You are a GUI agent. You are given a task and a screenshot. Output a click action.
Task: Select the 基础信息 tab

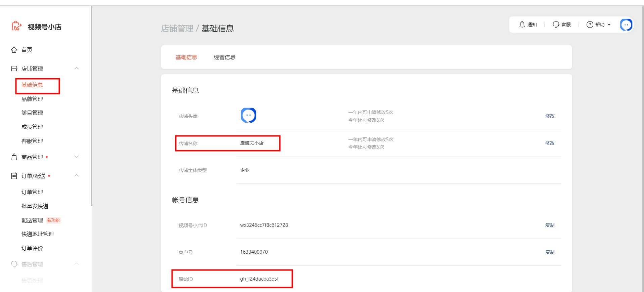tap(186, 57)
